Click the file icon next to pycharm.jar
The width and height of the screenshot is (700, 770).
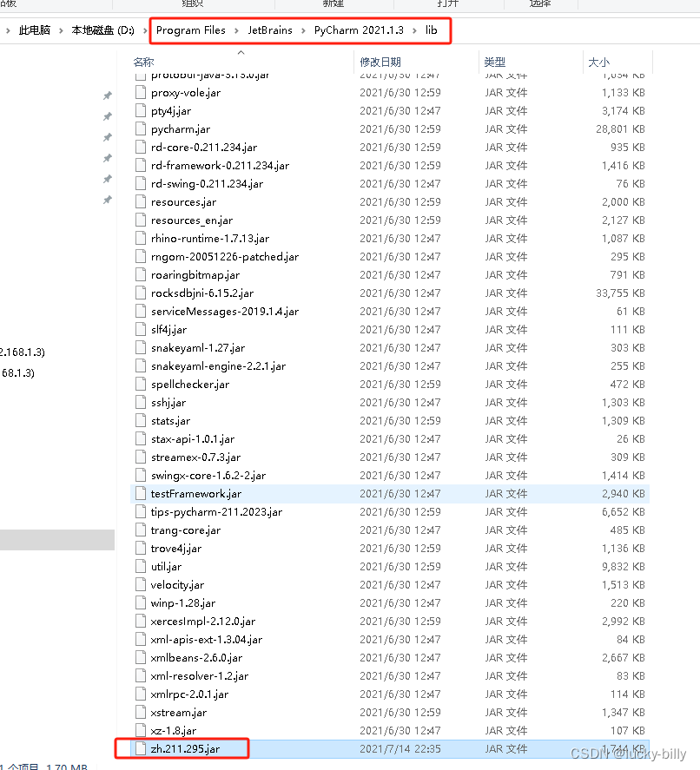pyautogui.click(x=141, y=128)
